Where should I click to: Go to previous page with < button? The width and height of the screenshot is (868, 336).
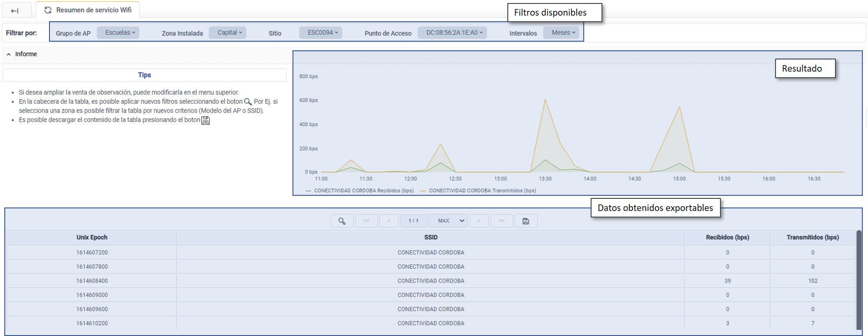pyautogui.click(x=389, y=221)
